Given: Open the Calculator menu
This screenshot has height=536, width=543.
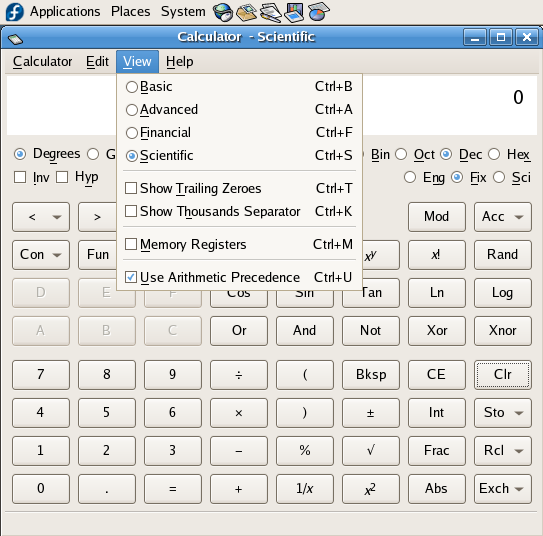Looking at the screenshot, I should click(x=42, y=62).
